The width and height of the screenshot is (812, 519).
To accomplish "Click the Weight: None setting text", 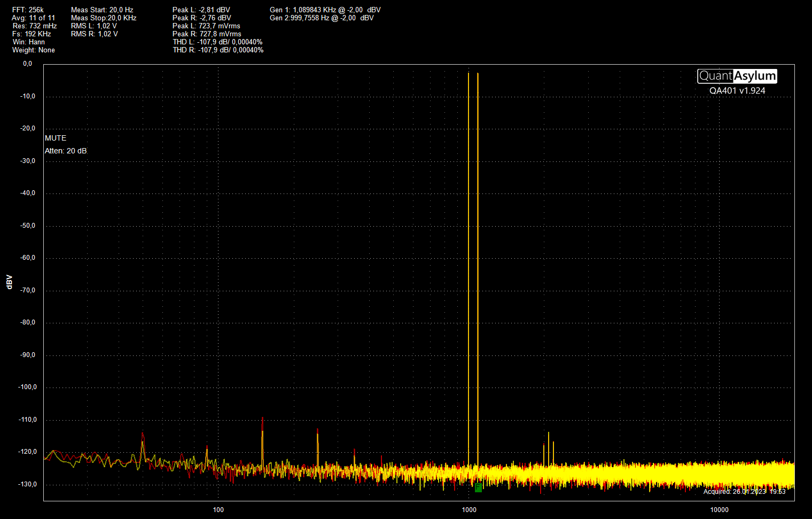I will pos(34,50).
